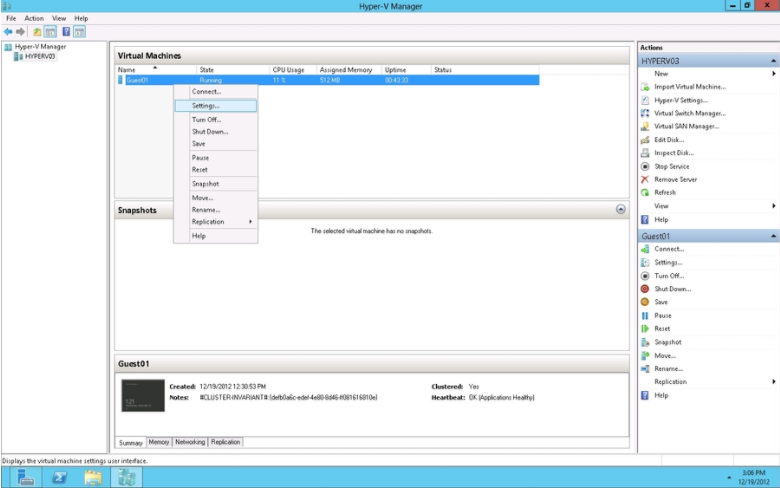
Task: Click the Edit Disk icon
Action: click(645, 140)
